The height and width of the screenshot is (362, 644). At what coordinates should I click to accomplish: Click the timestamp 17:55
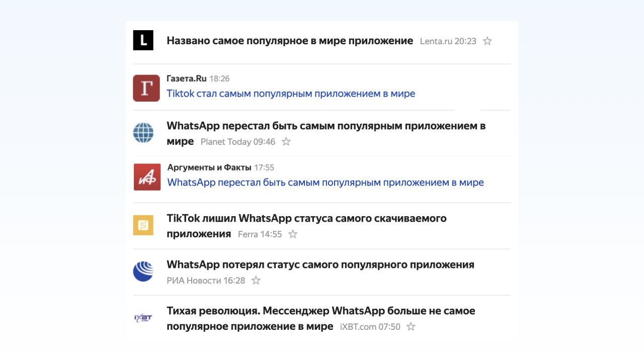click(x=264, y=167)
